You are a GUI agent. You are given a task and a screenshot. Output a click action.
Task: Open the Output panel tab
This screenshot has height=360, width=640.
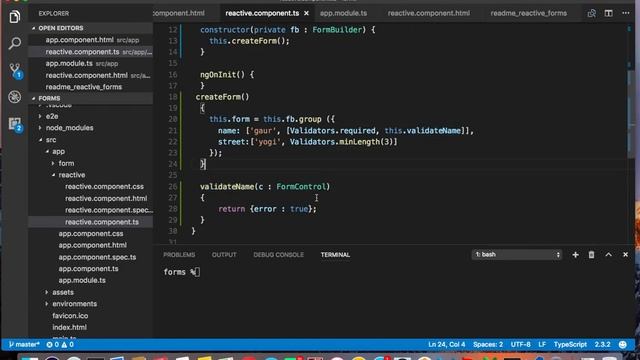[224, 255]
